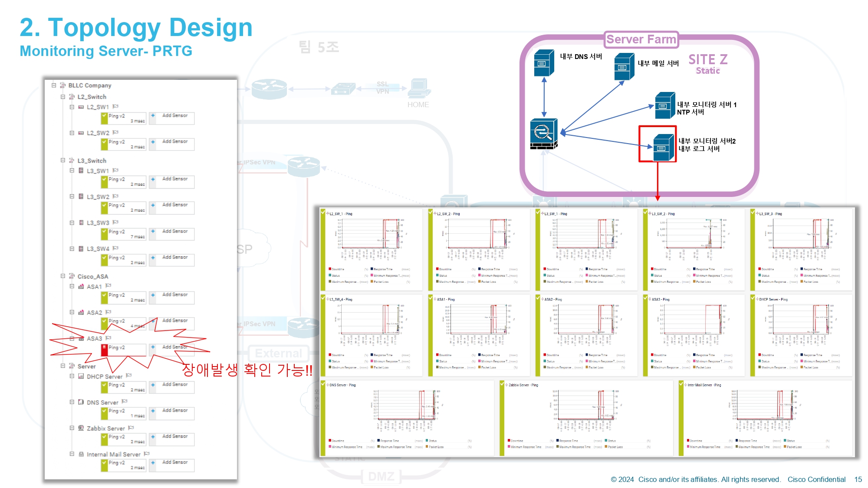Click the L2_SW2 device icon
Screen dimensions: 868x488
point(81,133)
